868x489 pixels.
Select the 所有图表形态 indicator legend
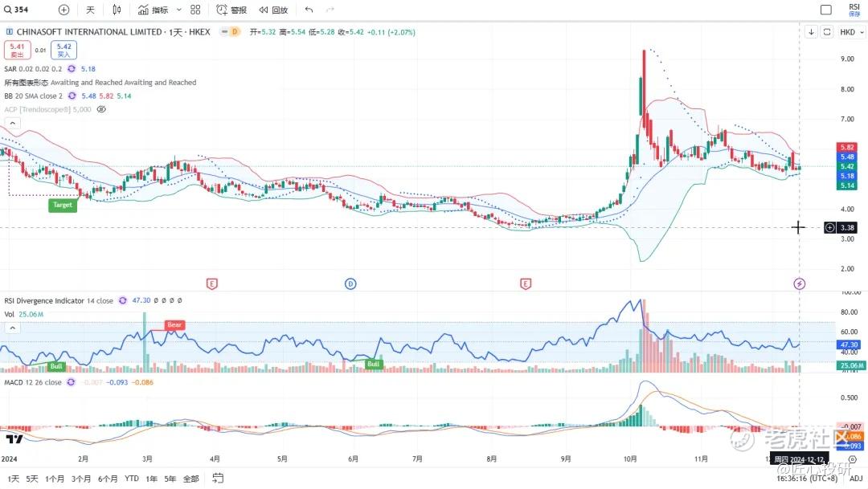(100, 83)
